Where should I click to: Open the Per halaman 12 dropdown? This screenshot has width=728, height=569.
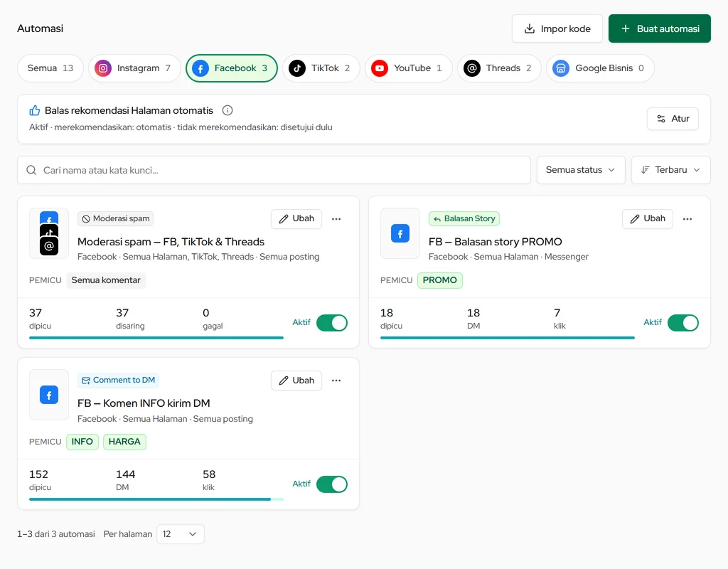click(180, 534)
